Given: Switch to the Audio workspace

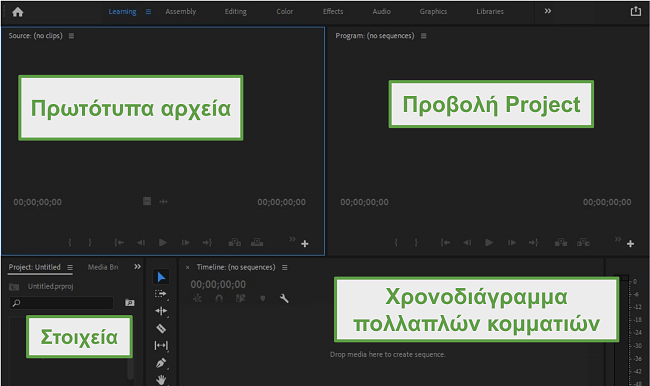Looking at the screenshot, I should click(381, 12).
